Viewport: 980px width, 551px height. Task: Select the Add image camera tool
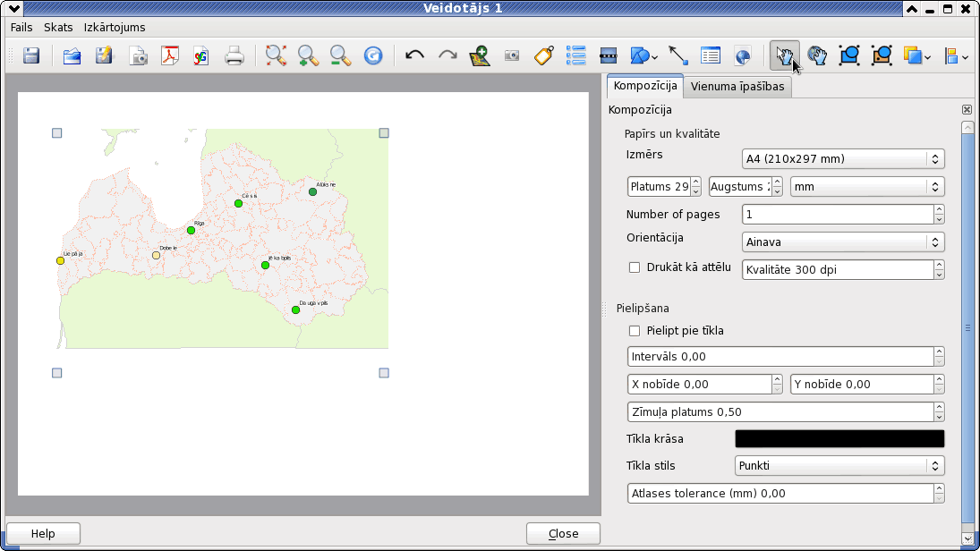pyautogui.click(x=512, y=56)
